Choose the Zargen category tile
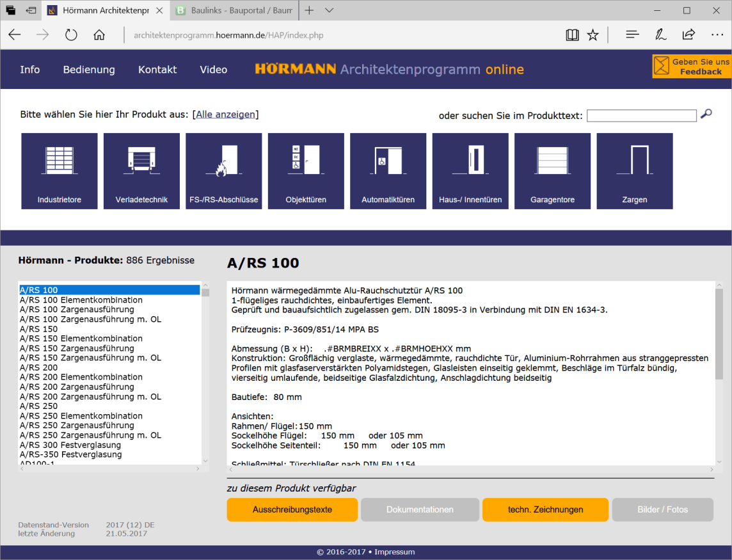This screenshot has width=732, height=560. (635, 171)
